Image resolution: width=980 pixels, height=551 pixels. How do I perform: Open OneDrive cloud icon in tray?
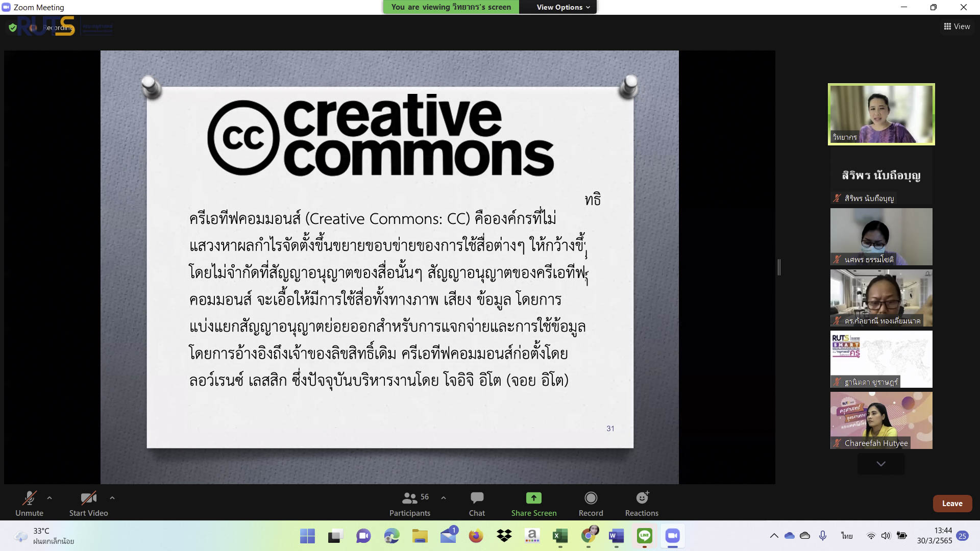pyautogui.click(x=790, y=536)
